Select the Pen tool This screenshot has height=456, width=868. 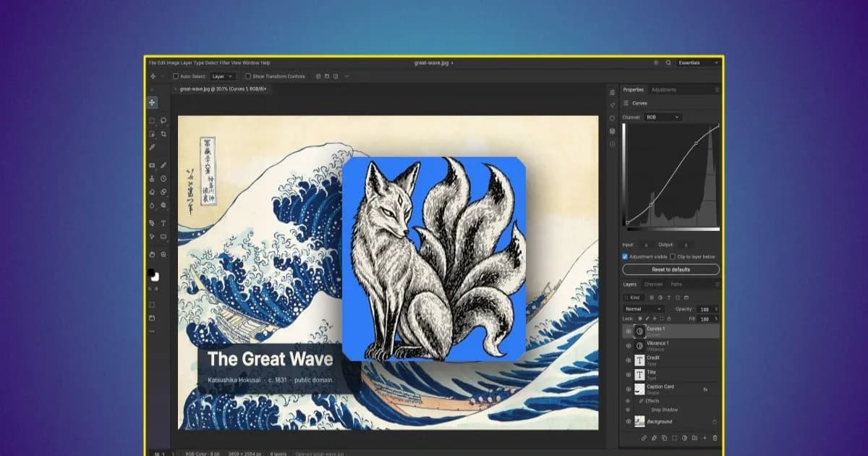click(x=153, y=223)
